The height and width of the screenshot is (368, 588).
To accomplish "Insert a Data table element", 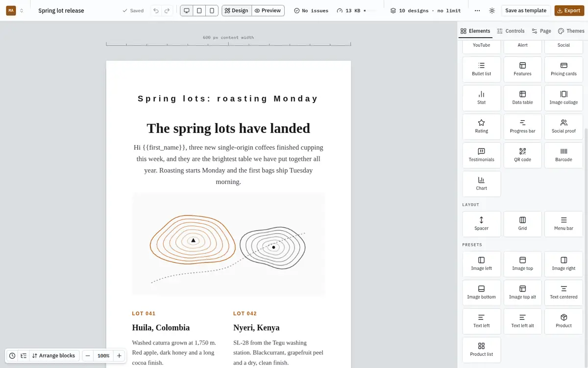I will pyautogui.click(x=523, y=98).
